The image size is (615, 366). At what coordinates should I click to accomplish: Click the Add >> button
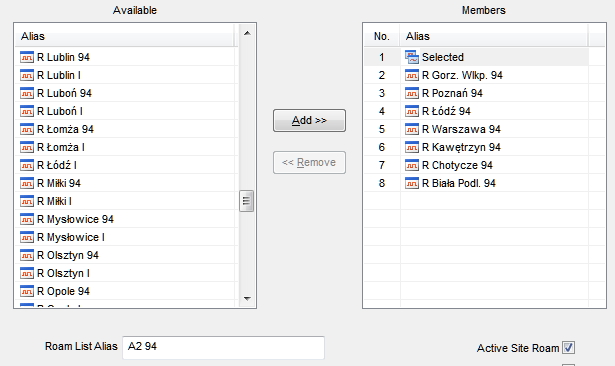(309, 120)
